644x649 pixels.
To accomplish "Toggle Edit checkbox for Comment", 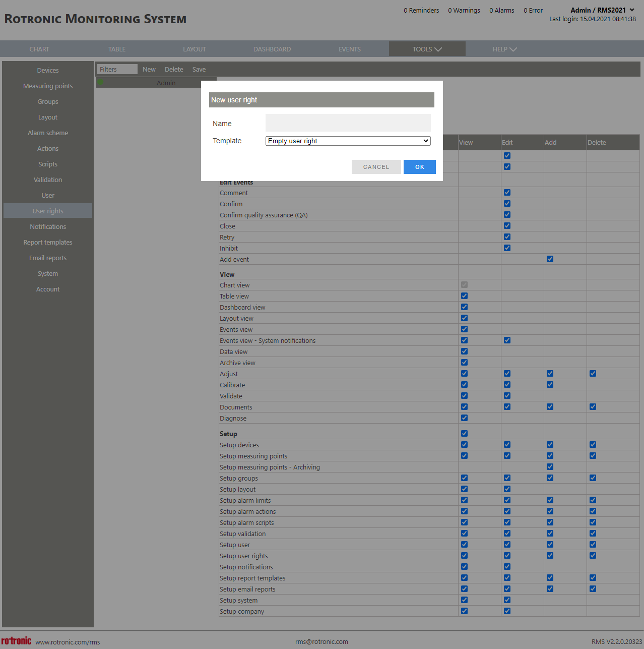I will 507,193.
